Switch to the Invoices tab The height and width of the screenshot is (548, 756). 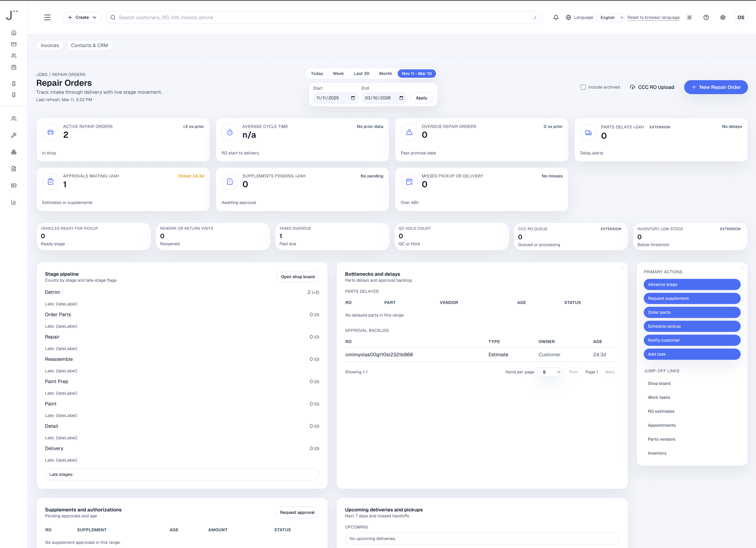50,45
